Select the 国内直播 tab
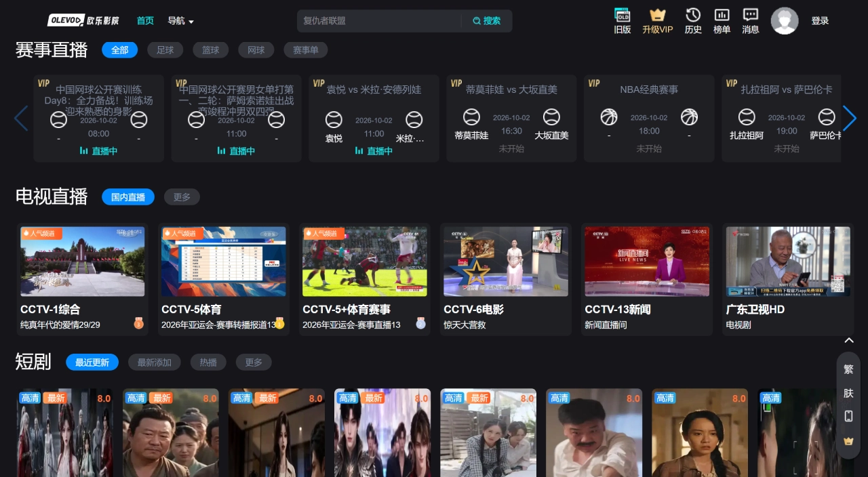Viewport: 868px width, 477px height. pos(128,197)
